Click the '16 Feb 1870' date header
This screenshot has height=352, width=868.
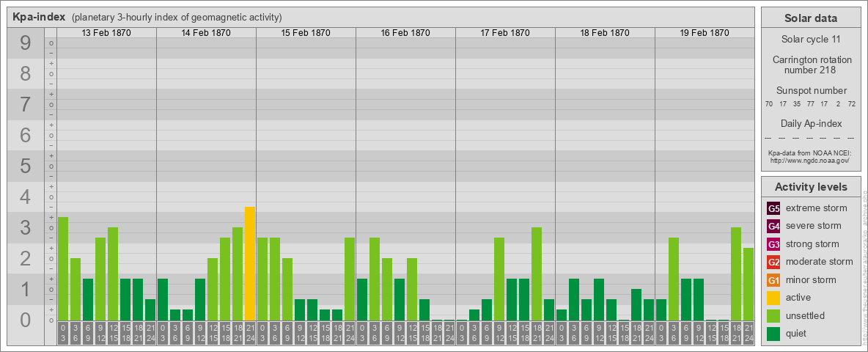(405, 33)
